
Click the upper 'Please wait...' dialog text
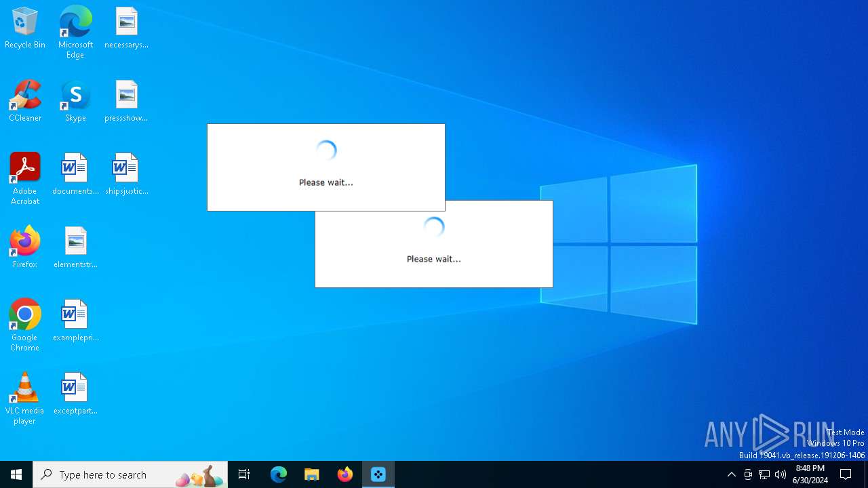(x=326, y=182)
